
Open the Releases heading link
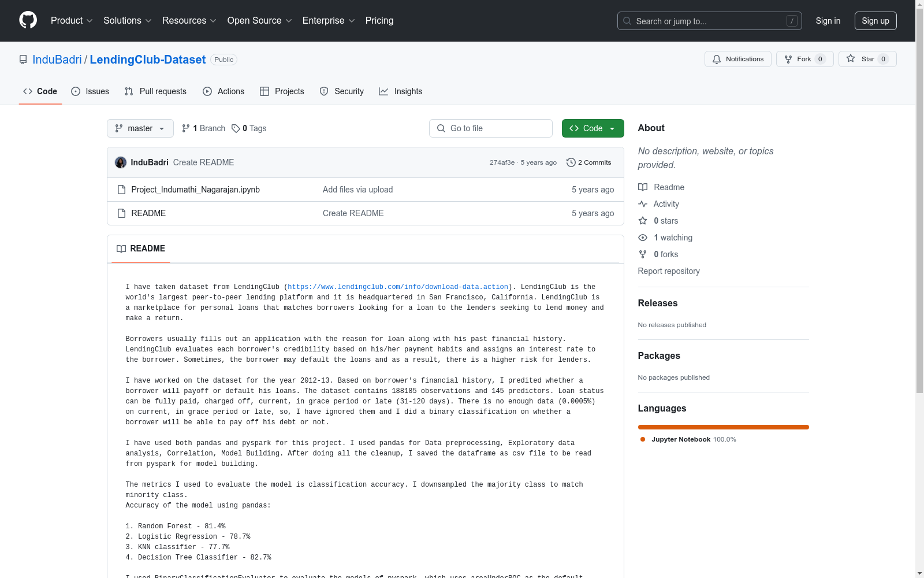658,303
